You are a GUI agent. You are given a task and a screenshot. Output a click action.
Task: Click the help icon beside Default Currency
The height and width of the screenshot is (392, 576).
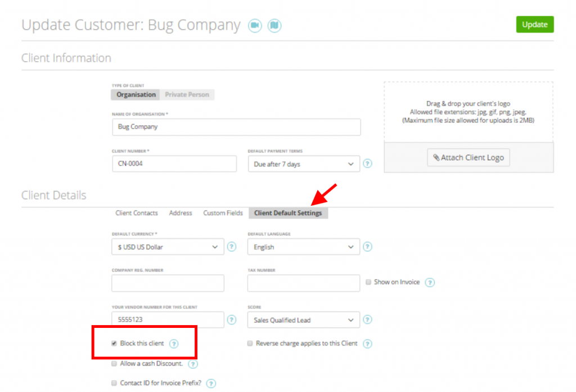click(x=232, y=246)
